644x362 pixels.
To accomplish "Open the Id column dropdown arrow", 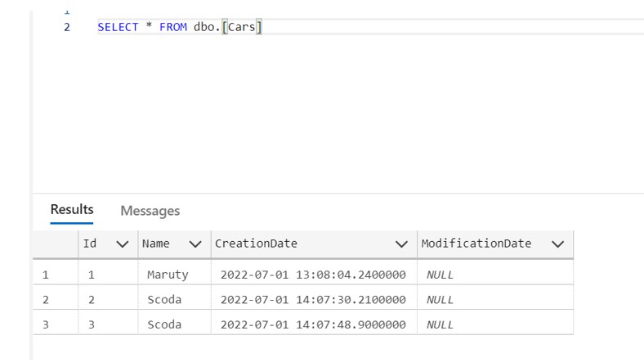I will pos(123,244).
